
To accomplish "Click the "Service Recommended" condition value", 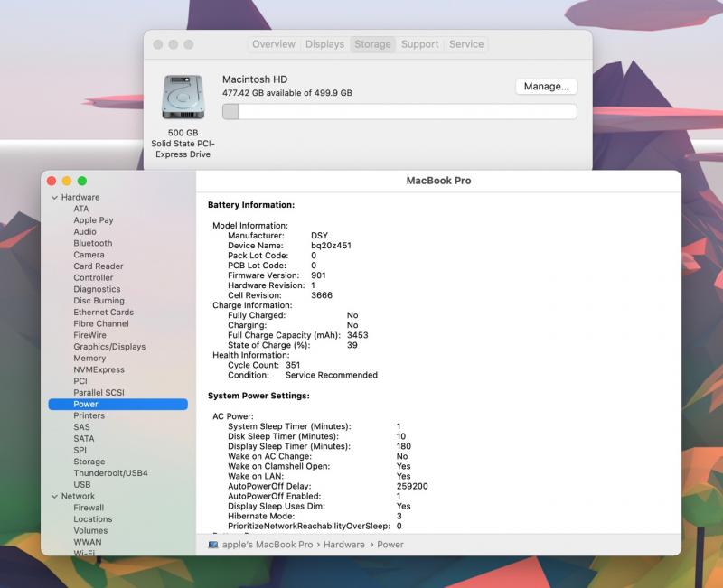I will point(332,375).
